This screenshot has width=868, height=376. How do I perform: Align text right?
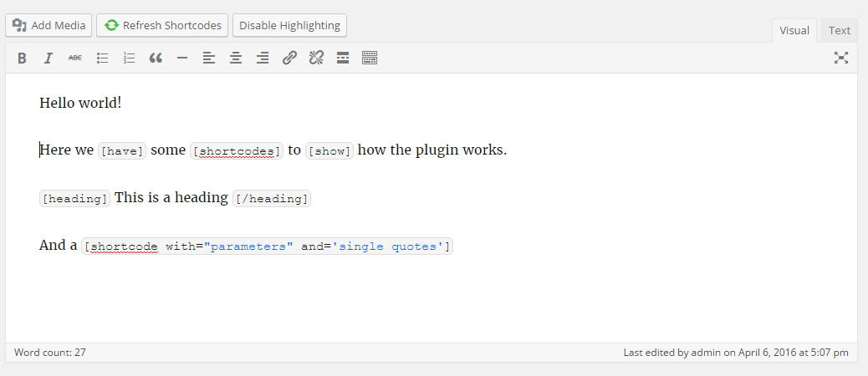(x=263, y=58)
